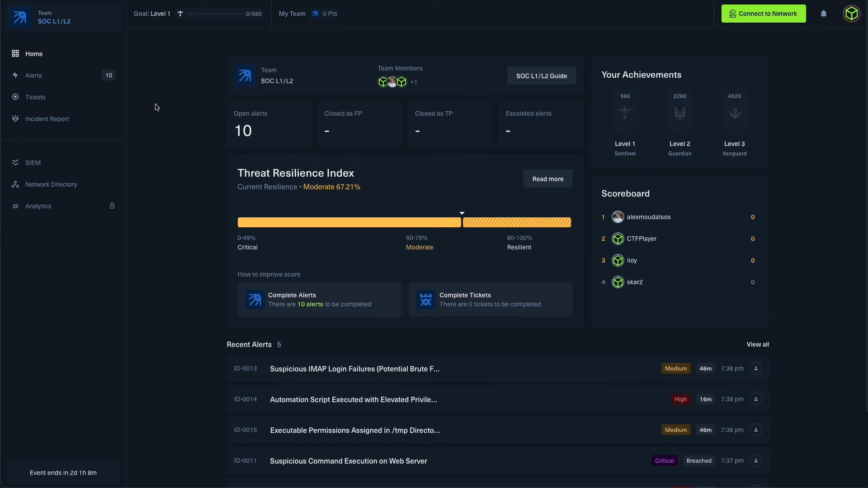
Task: Click View all recent alerts
Action: tap(757, 344)
